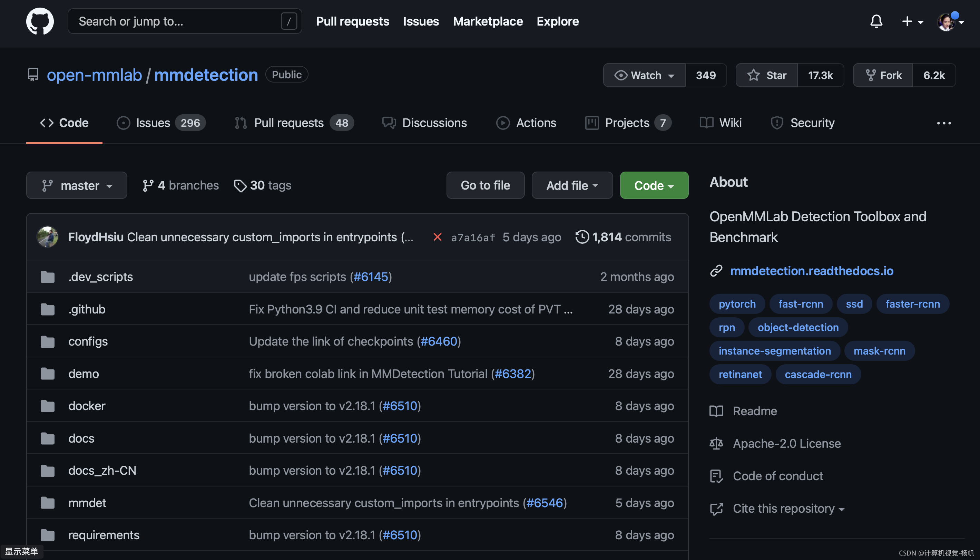Click the 349 watchers count
This screenshot has height=560, width=980.
point(706,75)
